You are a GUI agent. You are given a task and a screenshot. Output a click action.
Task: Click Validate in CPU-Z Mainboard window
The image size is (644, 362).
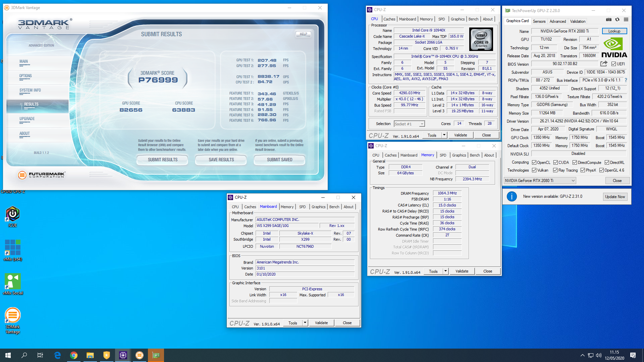pos(321,323)
